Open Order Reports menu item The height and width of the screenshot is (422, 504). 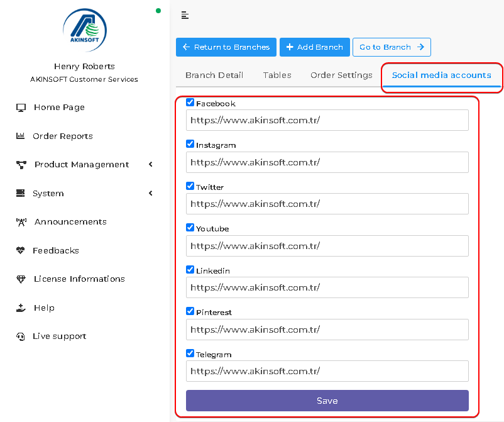pyautogui.click(x=63, y=136)
